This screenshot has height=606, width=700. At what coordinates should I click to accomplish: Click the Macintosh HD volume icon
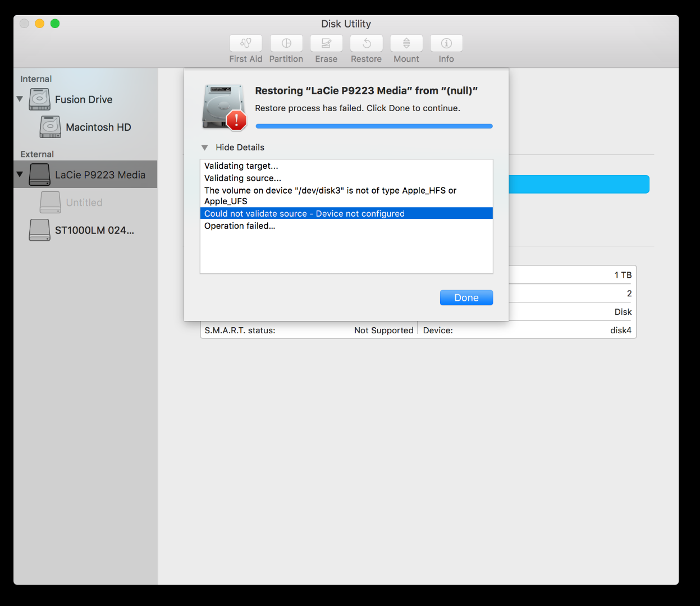coord(51,127)
